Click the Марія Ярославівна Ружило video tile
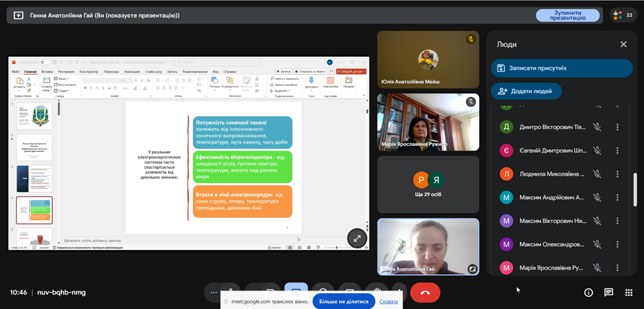644x309 pixels. (x=428, y=122)
